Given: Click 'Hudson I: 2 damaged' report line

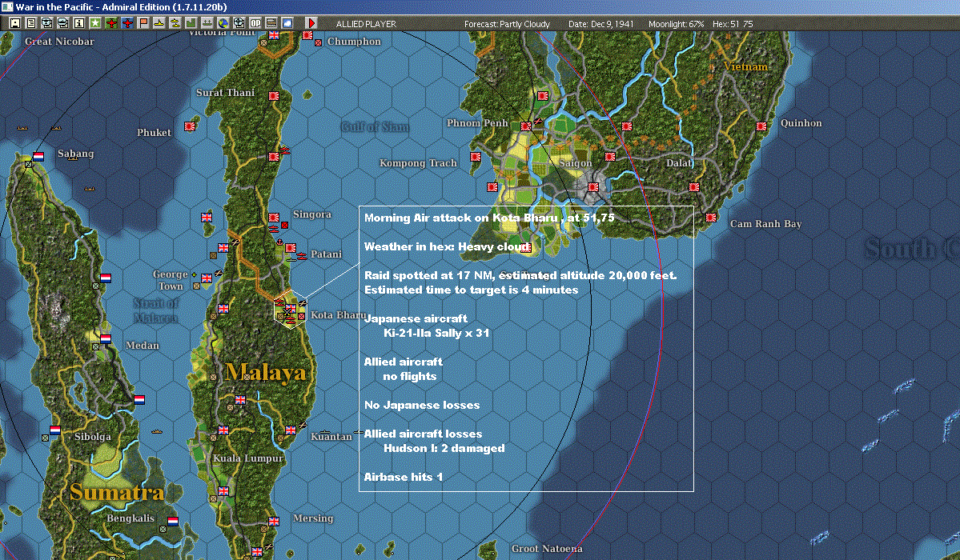Looking at the screenshot, I should tap(444, 448).
